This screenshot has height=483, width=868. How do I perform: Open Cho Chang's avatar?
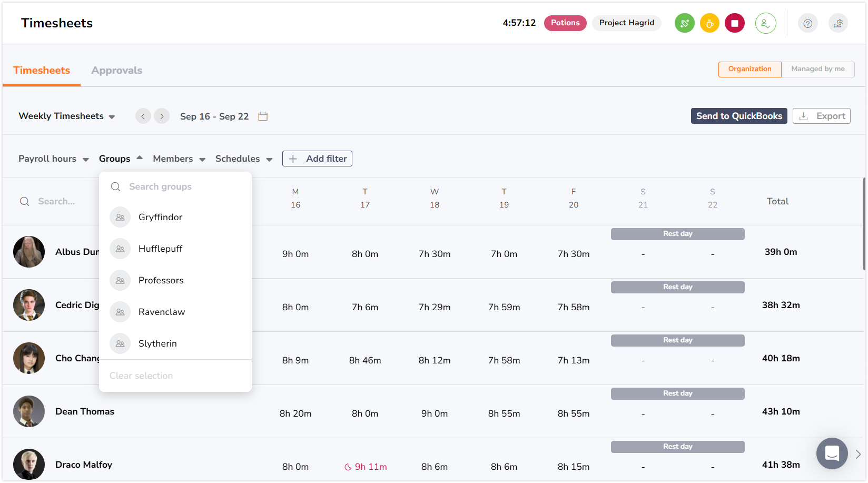[x=29, y=358]
